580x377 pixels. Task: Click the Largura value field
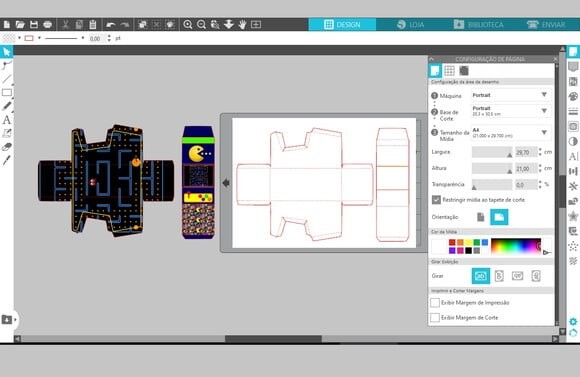(x=526, y=152)
